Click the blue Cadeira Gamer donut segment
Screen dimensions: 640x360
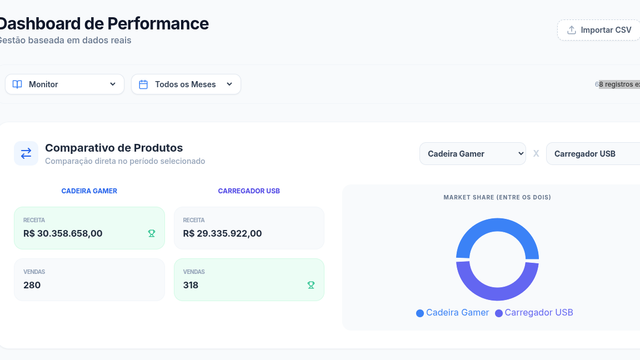point(498,225)
